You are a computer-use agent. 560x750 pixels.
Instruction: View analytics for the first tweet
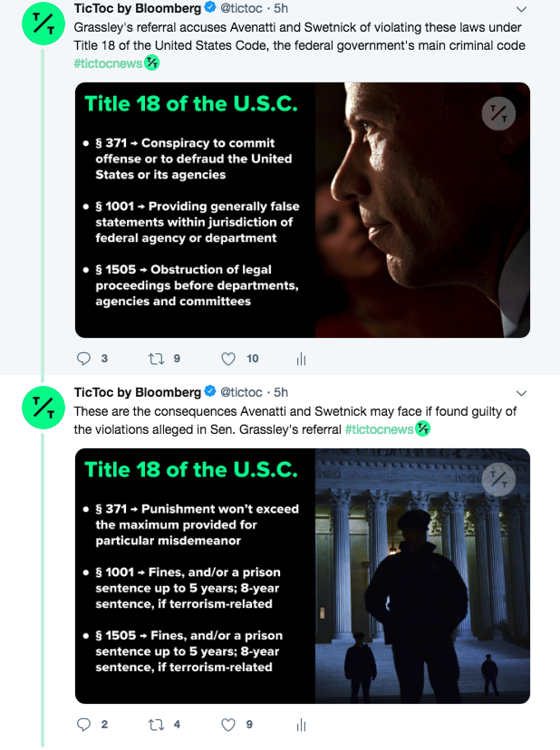click(x=301, y=360)
